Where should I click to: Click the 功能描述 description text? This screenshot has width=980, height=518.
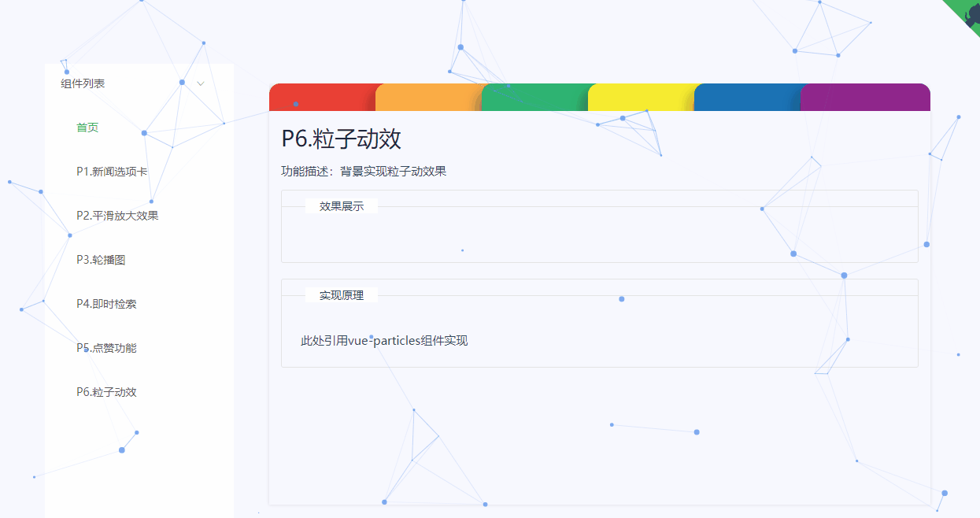[x=364, y=171]
